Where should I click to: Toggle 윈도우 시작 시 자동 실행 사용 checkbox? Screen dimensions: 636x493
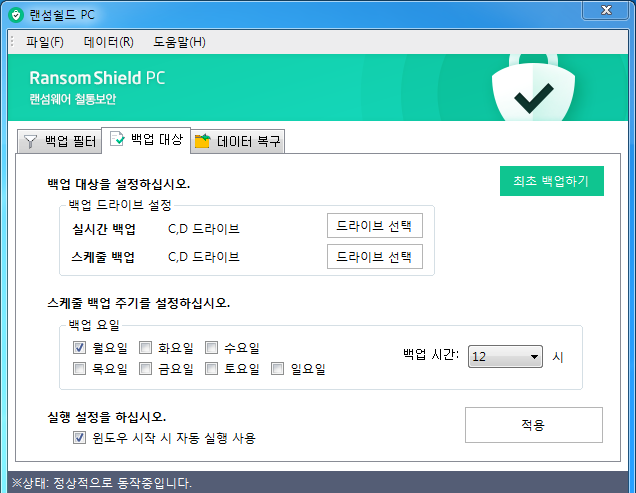(x=79, y=437)
